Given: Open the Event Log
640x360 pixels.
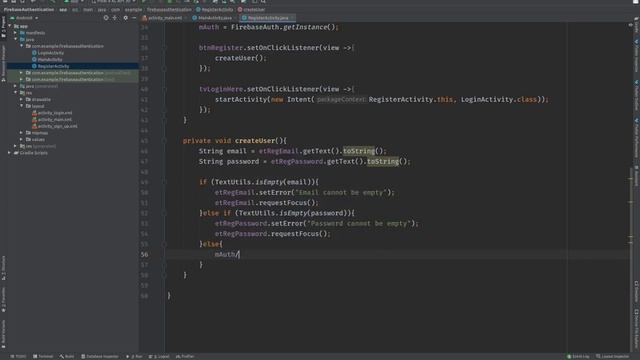Looking at the screenshot, I should click(x=578, y=356).
